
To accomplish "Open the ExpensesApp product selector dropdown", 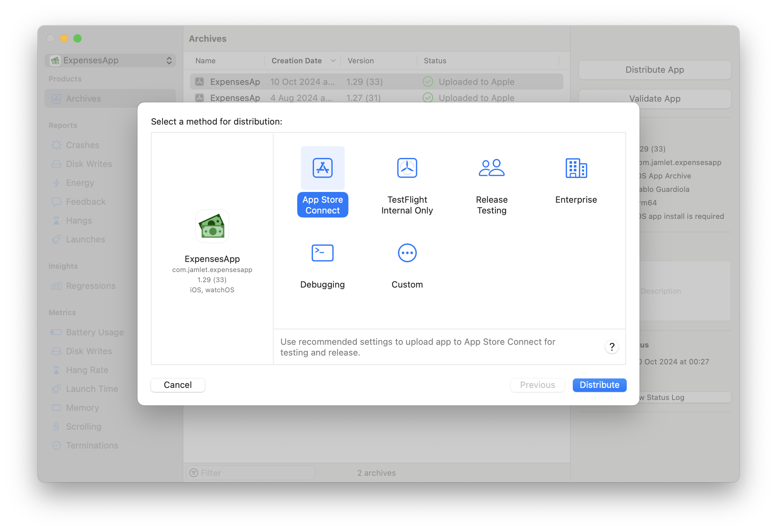I will (x=110, y=60).
